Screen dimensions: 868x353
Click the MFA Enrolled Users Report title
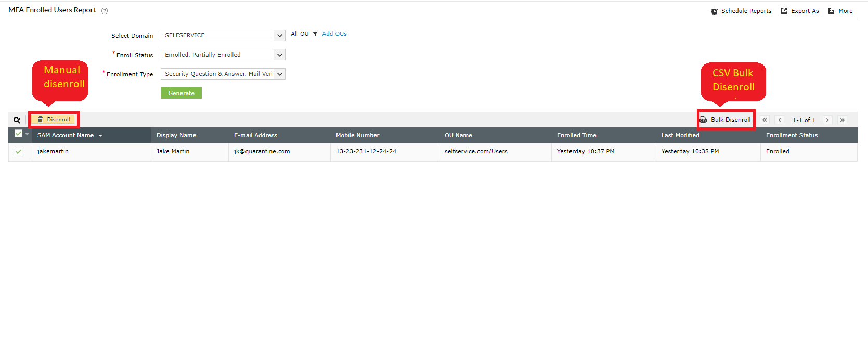[x=52, y=10]
